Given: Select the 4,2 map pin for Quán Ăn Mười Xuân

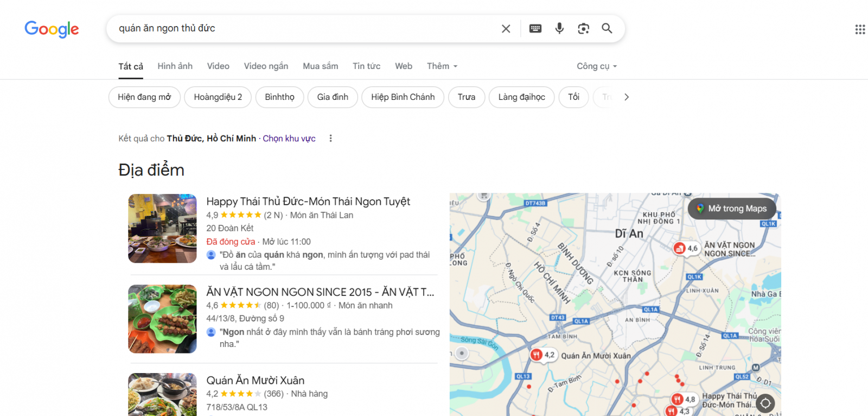Looking at the screenshot, I should pos(543,355).
